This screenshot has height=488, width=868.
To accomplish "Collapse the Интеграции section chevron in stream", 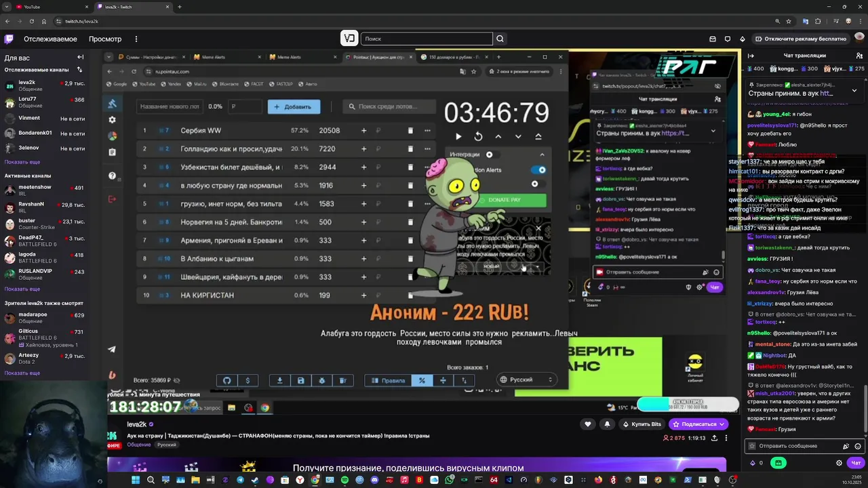I will click(542, 155).
